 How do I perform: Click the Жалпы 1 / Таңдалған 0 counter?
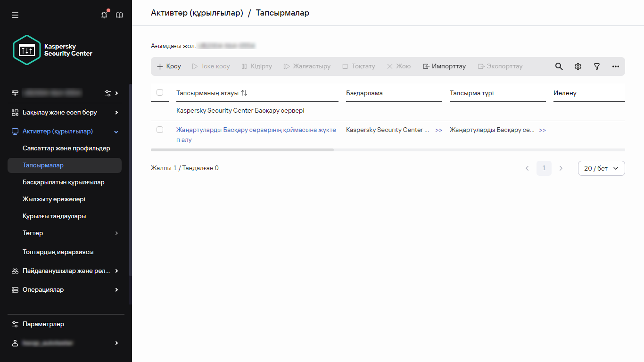(x=185, y=168)
